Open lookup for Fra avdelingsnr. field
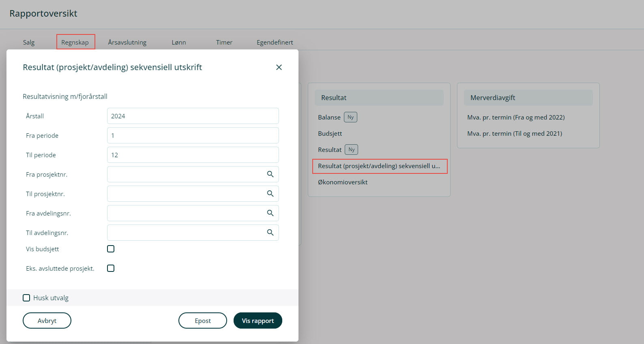644x344 pixels. [x=270, y=213]
